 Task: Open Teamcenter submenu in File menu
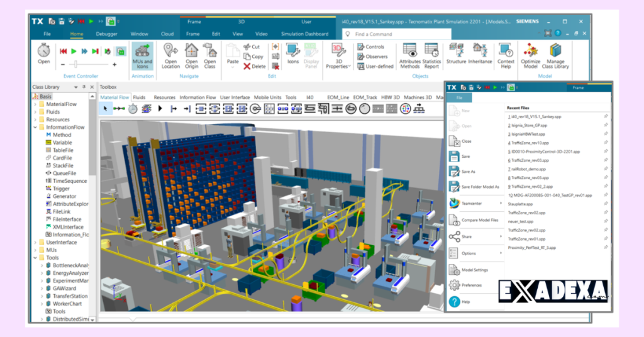coord(475,203)
